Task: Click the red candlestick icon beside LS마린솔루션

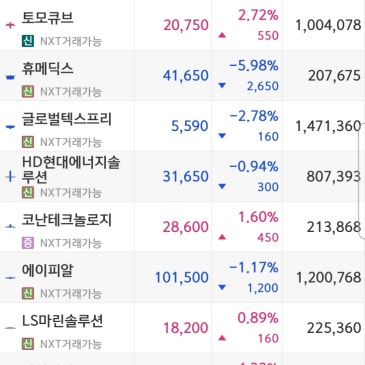Action: [10, 328]
